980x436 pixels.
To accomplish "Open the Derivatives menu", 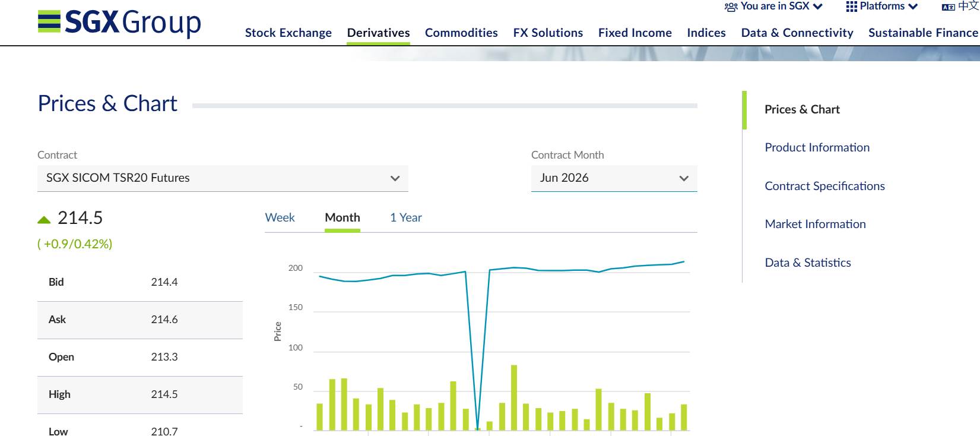I will 378,33.
